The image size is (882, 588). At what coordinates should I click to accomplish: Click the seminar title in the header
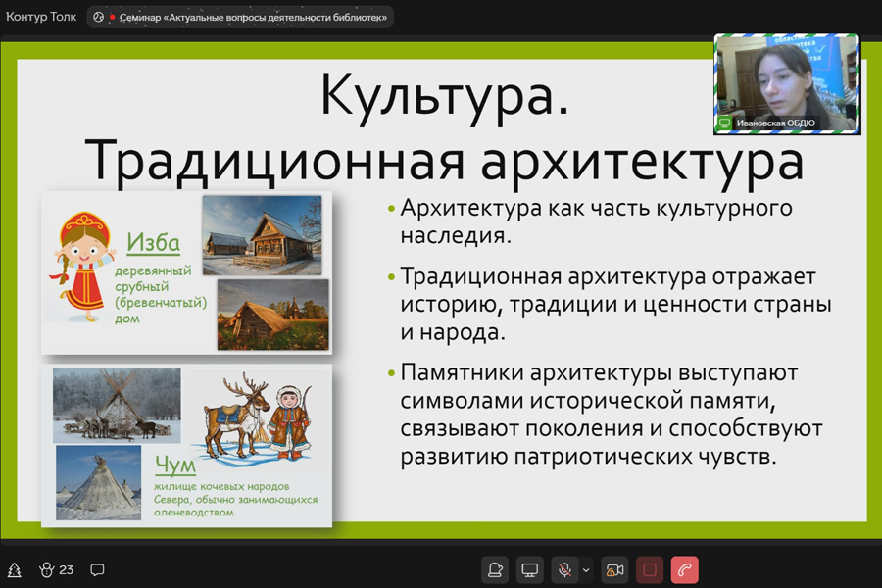(x=253, y=17)
